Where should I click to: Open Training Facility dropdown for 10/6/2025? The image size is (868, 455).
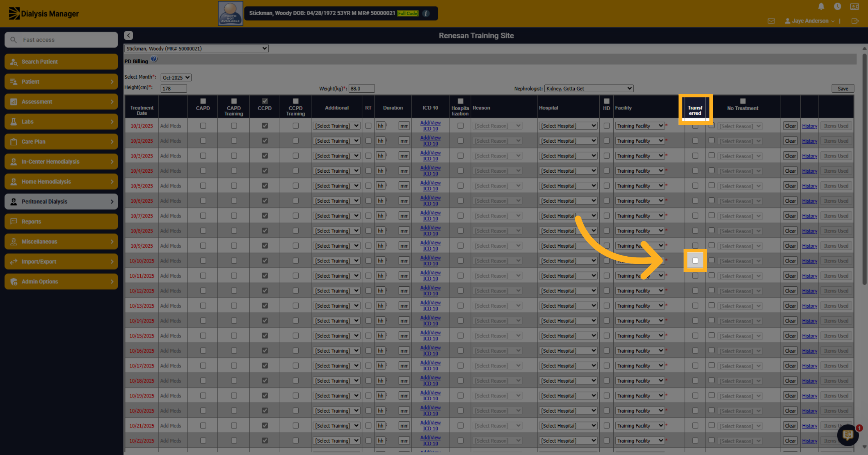coord(639,201)
